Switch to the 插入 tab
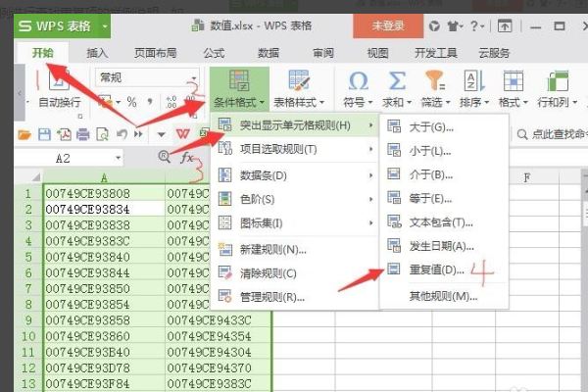This screenshot has width=588, height=392. tap(97, 53)
